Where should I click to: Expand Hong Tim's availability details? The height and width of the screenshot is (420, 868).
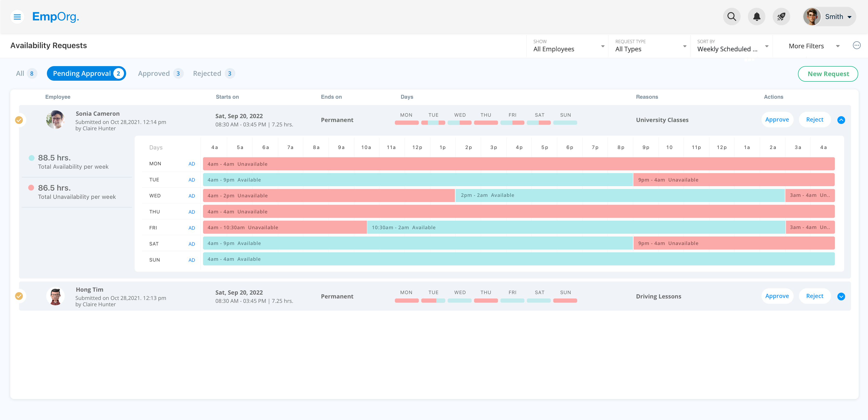841,296
